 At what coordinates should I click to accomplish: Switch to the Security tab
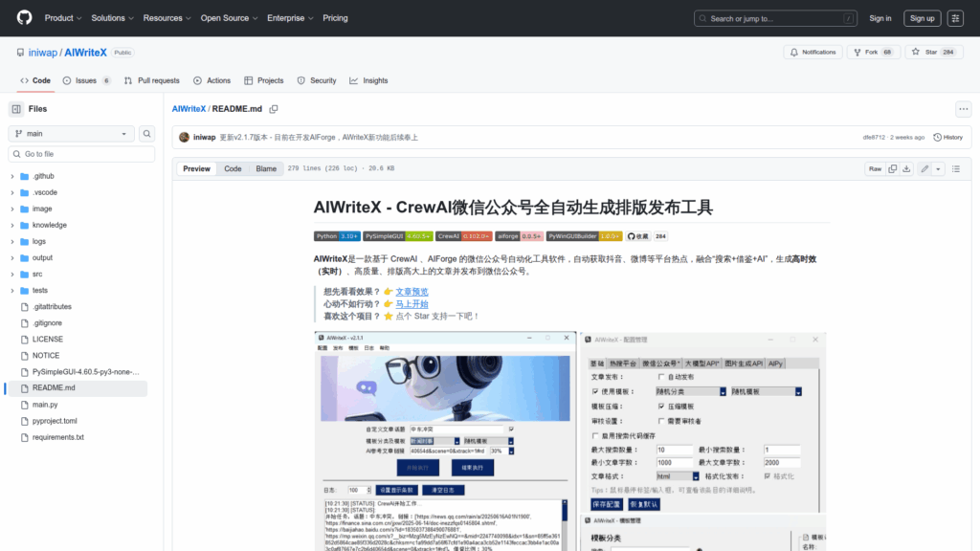click(317, 80)
